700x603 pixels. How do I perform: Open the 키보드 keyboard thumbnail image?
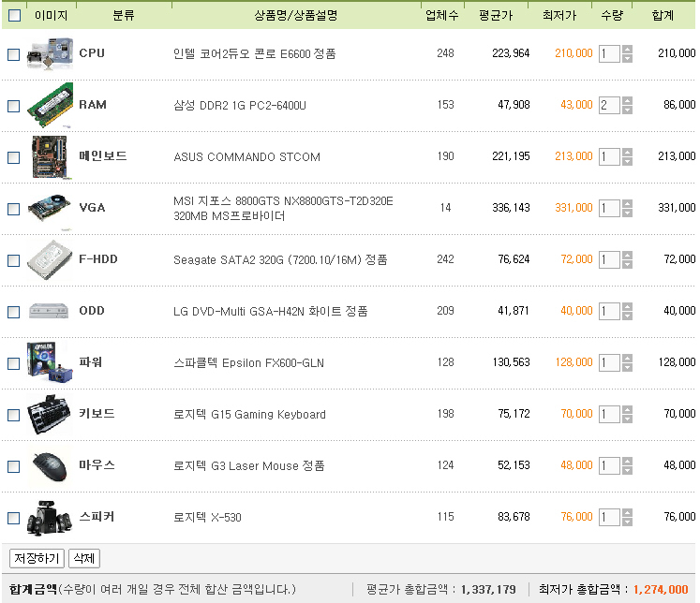tap(50, 415)
